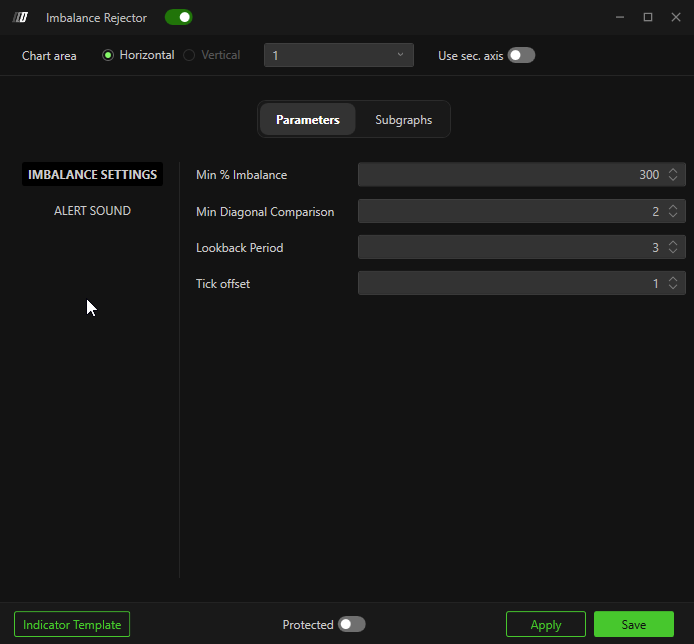
Task: Switch to the Subgraphs tab
Action: click(x=403, y=119)
